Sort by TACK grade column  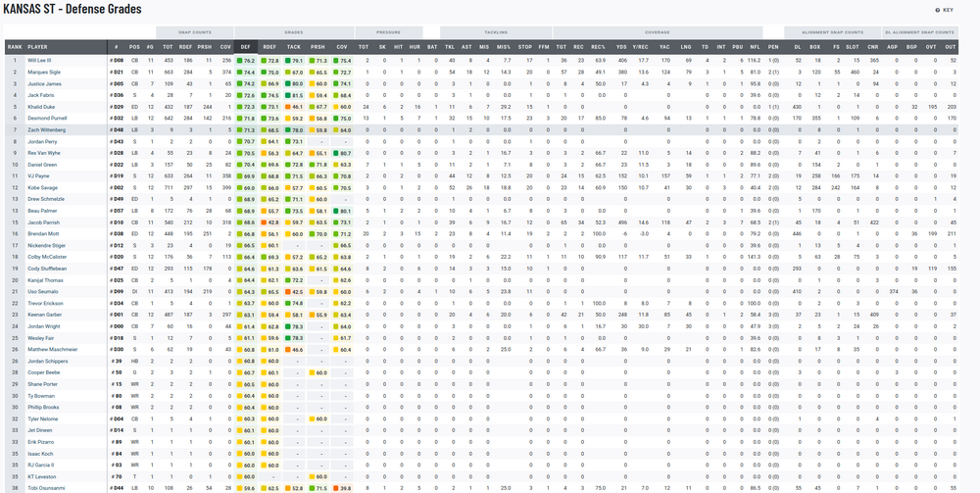pos(294,46)
